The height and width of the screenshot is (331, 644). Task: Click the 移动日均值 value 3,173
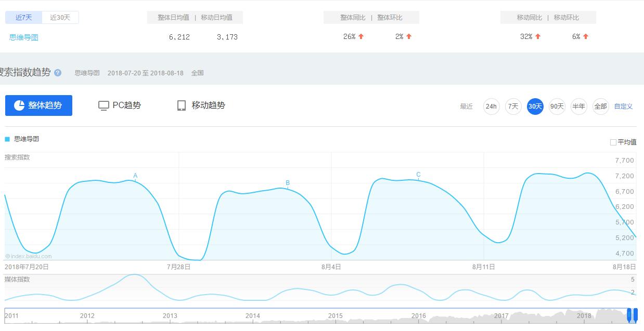point(227,37)
